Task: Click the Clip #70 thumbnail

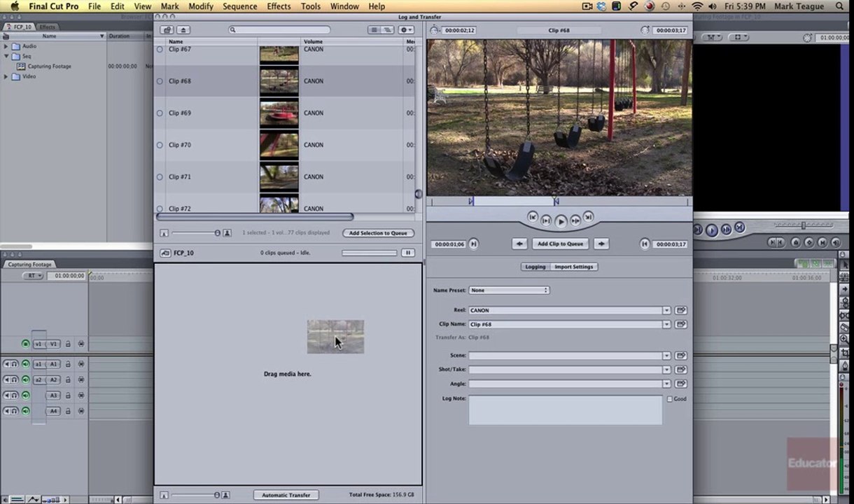Action: (279, 145)
